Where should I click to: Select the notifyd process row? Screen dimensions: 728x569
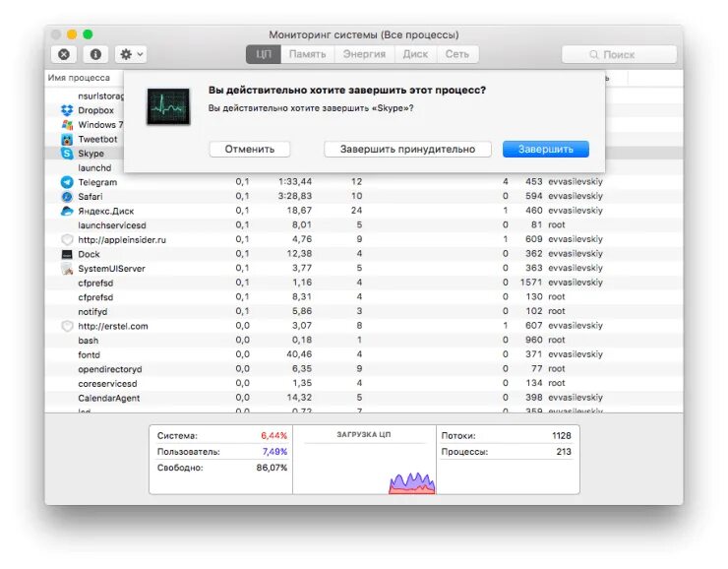point(364,312)
